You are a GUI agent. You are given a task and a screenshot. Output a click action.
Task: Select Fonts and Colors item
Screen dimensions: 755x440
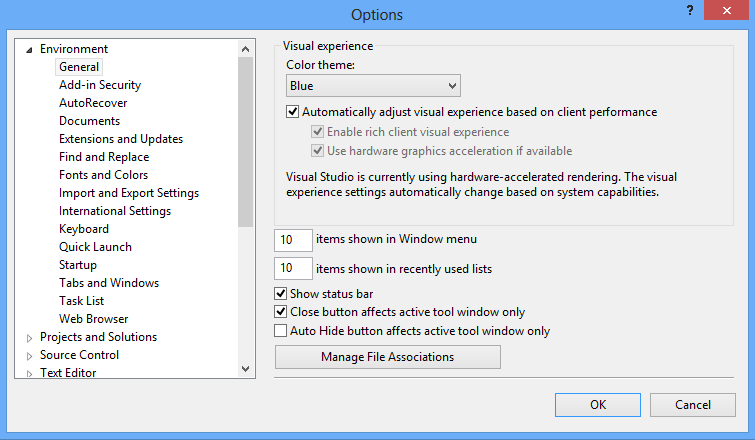click(x=104, y=175)
